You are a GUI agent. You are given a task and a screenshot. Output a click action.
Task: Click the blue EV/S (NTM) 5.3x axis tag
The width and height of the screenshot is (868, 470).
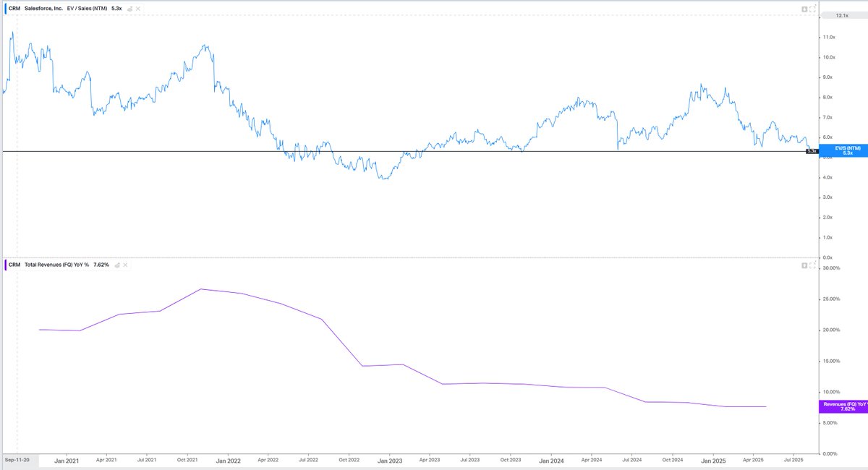tap(843, 150)
